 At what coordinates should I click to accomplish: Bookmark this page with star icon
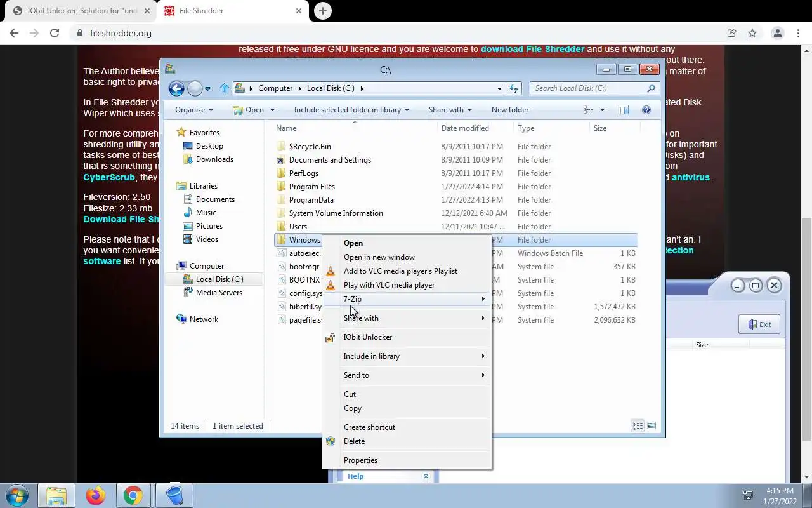(x=752, y=33)
